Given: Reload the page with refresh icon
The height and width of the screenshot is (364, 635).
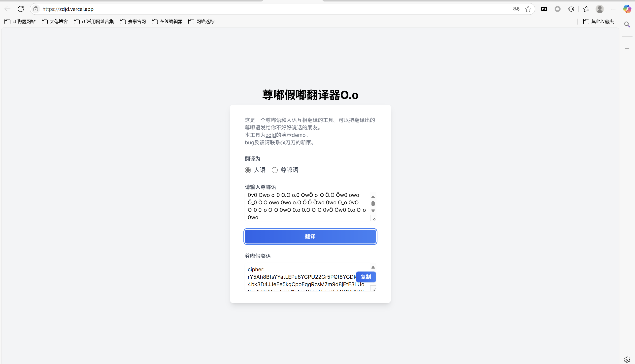Looking at the screenshot, I should pos(21,9).
